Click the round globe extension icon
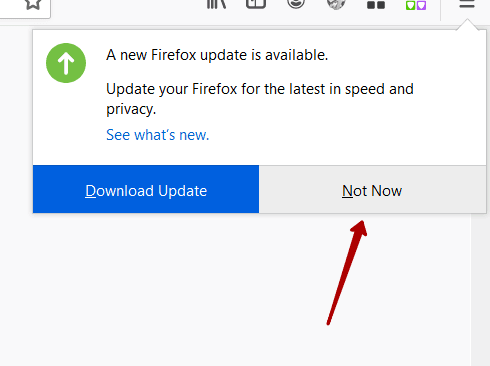 336,4
